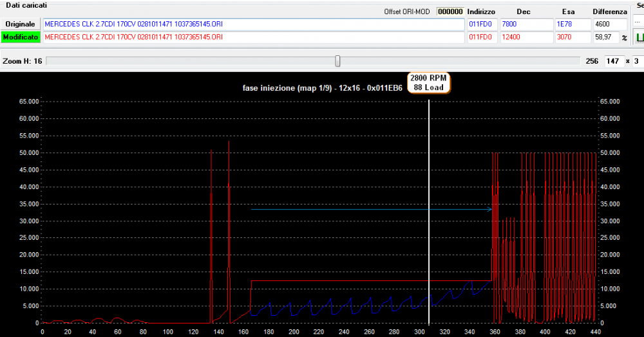
Task: Click the original Dec value 7800
Action: point(526,24)
